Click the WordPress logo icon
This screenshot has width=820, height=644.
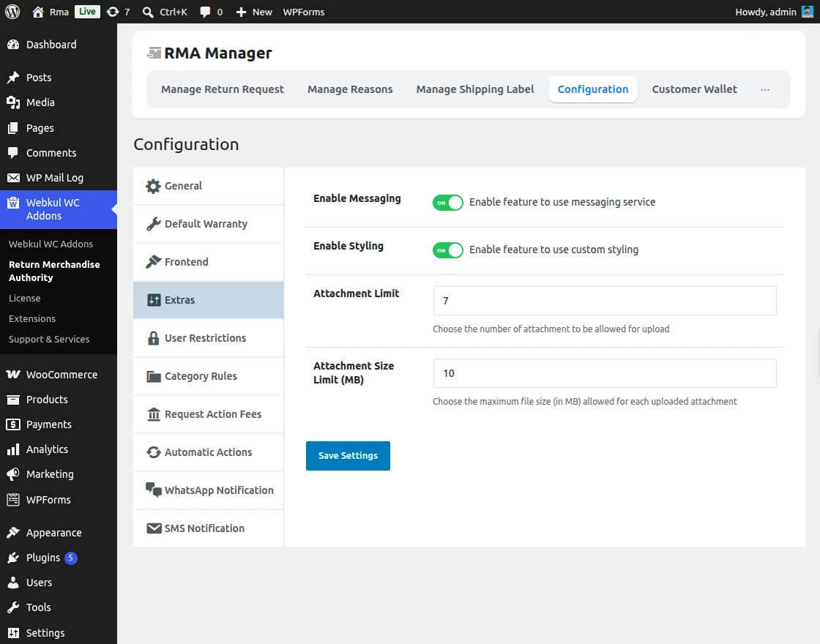12,12
